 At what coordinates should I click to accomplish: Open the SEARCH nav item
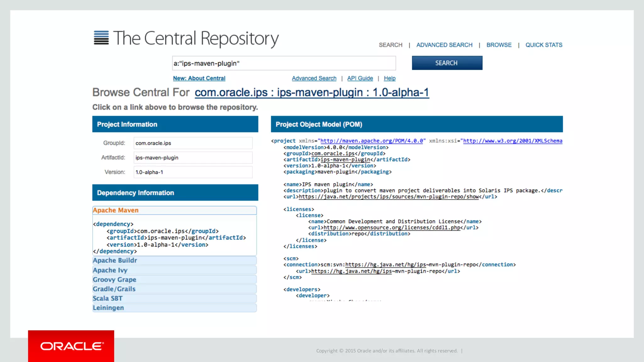click(391, 45)
